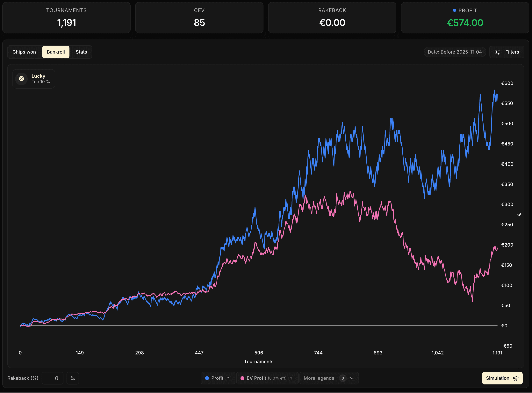
Task: Click the Rakeback percentage input field
Action: (53, 378)
